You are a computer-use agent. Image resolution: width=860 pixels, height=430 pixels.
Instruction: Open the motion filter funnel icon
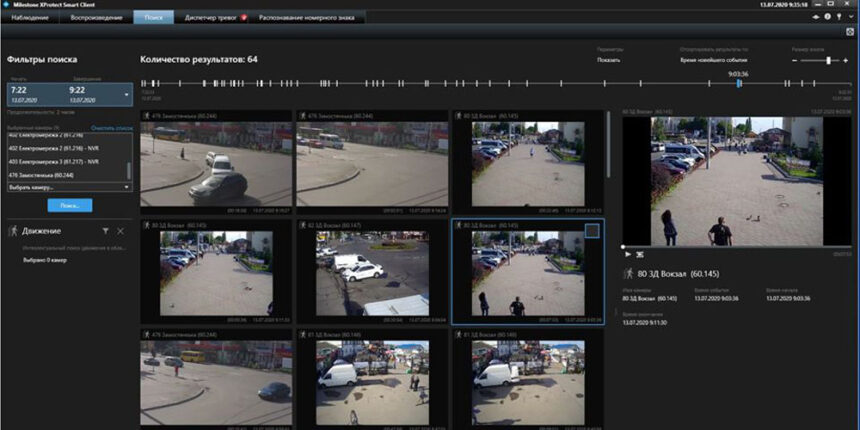click(105, 231)
